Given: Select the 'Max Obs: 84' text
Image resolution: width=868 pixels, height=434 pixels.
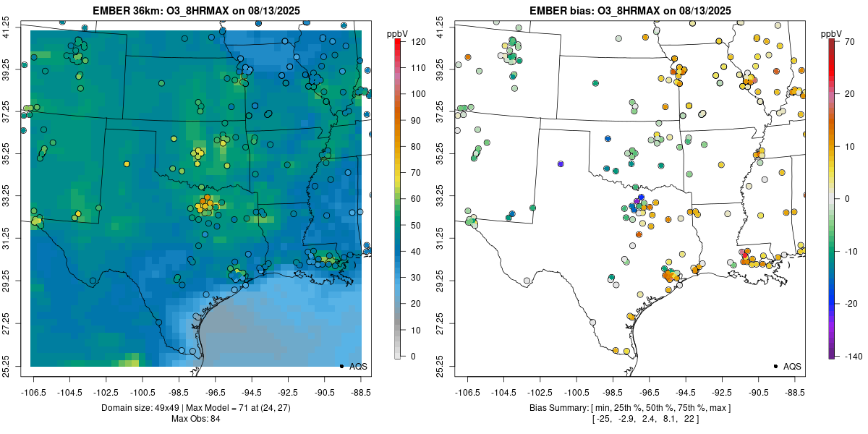Looking at the screenshot, I should 195,418.
